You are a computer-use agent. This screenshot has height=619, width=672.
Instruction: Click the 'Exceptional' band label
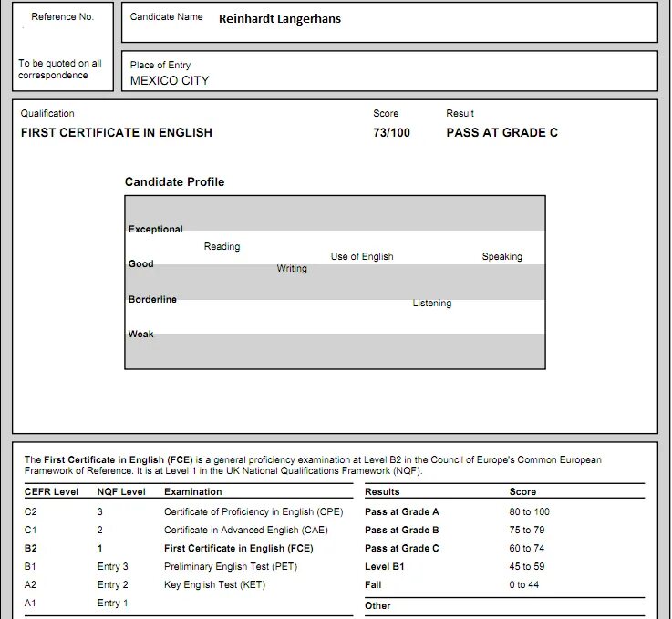click(156, 229)
